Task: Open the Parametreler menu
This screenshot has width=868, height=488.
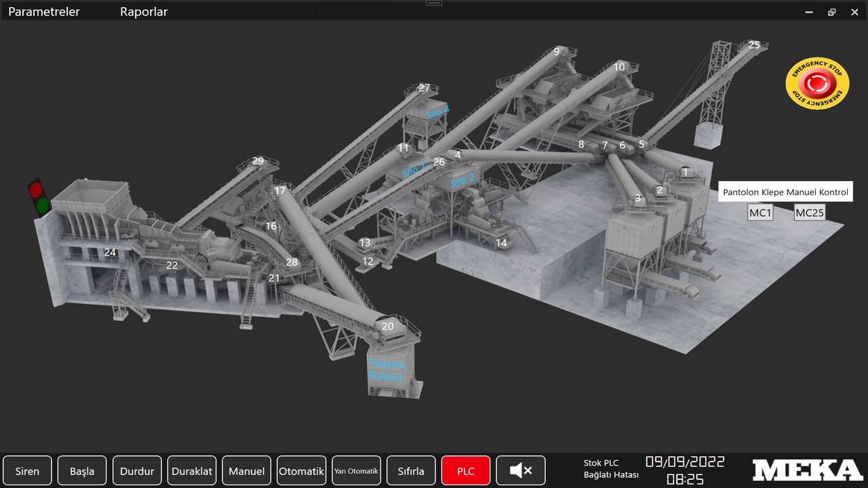Action: point(44,12)
